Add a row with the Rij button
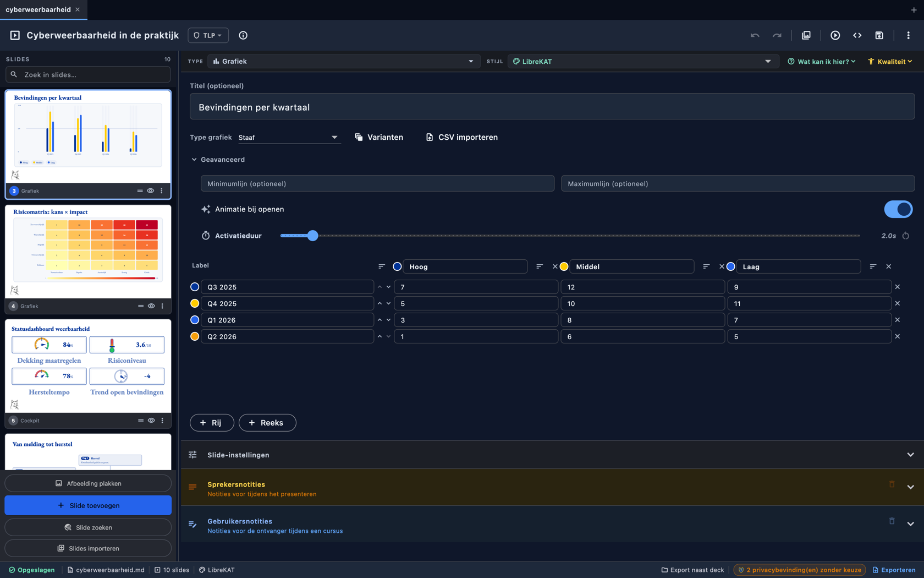This screenshot has height=578, width=924. (x=212, y=423)
